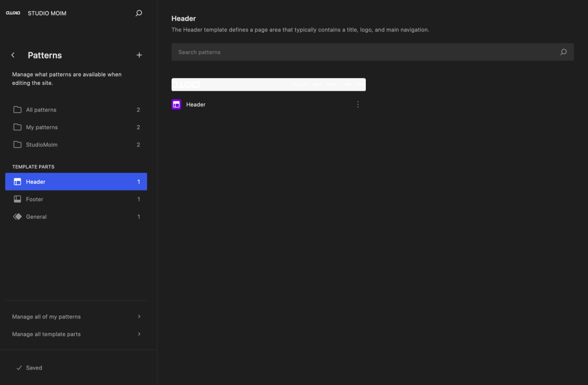
Task: Click the General template part diamond icon
Action: [x=17, y=217]
